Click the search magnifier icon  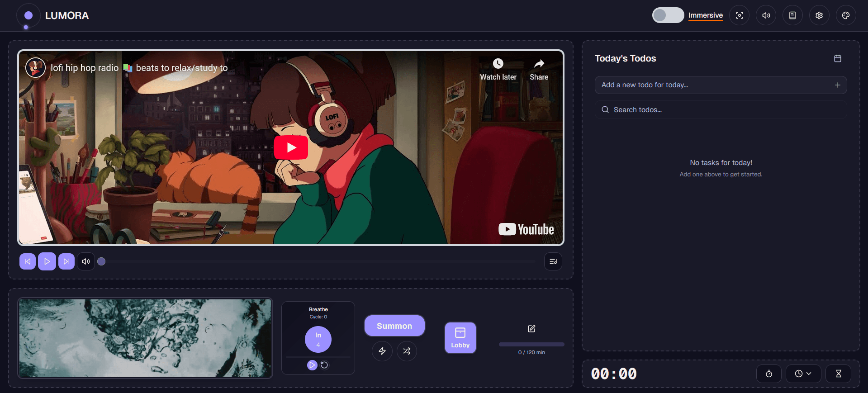(605, 109)
